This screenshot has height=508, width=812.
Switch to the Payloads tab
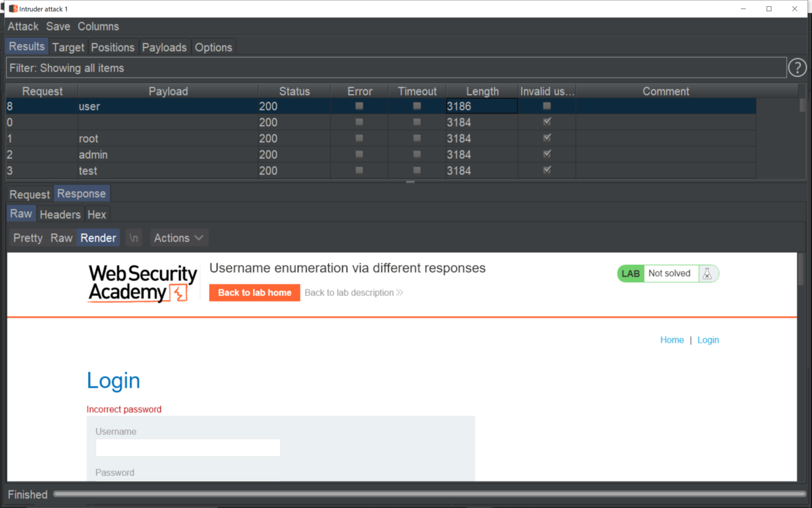(164, 47)
